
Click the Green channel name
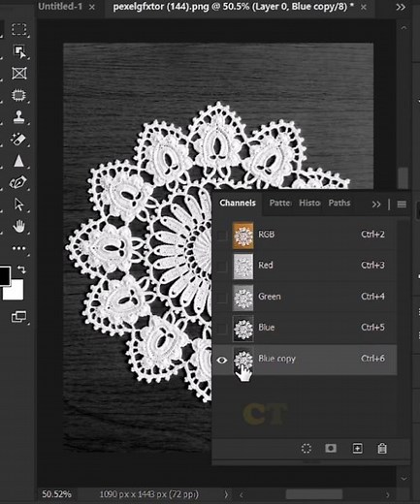269,297
